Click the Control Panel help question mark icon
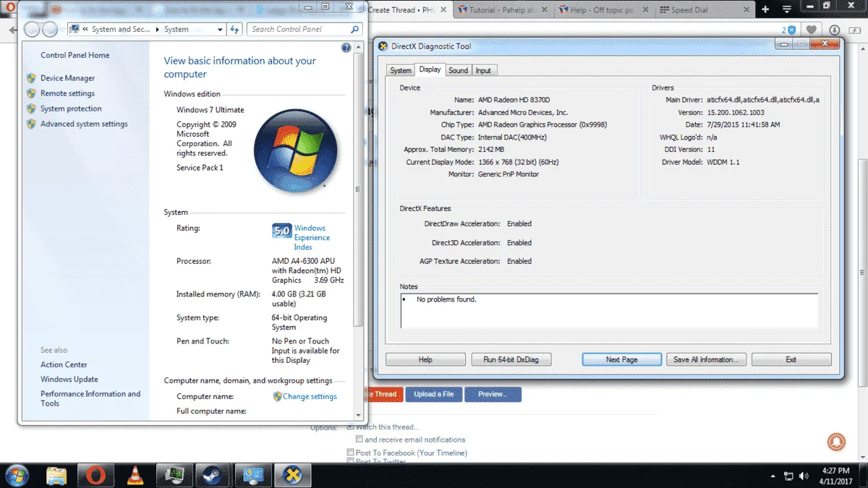 click(x=346, y=48)
